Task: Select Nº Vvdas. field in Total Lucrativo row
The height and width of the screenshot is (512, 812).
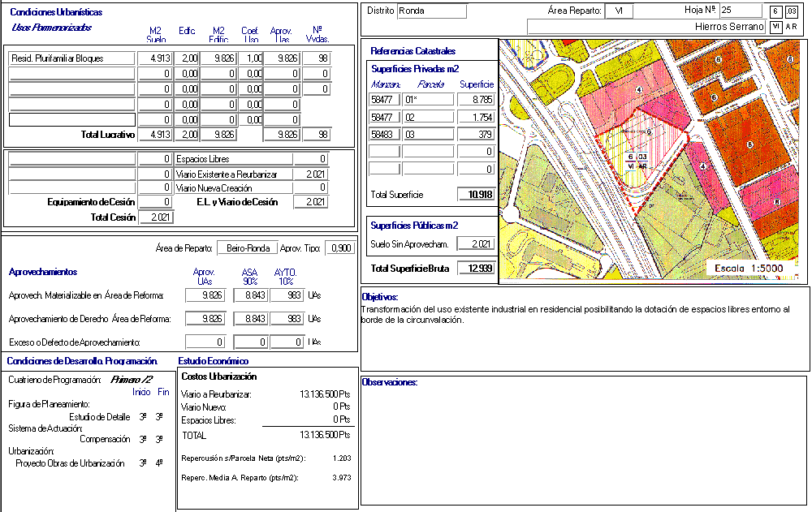Action: [x=313, y=135]
